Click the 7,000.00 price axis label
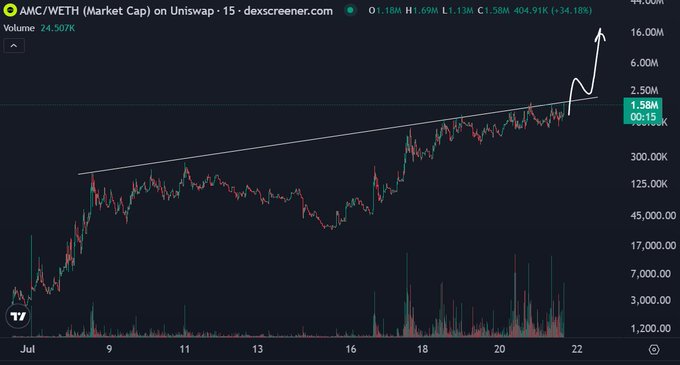Viewport: 680px width, 365px height. [651, 274]
